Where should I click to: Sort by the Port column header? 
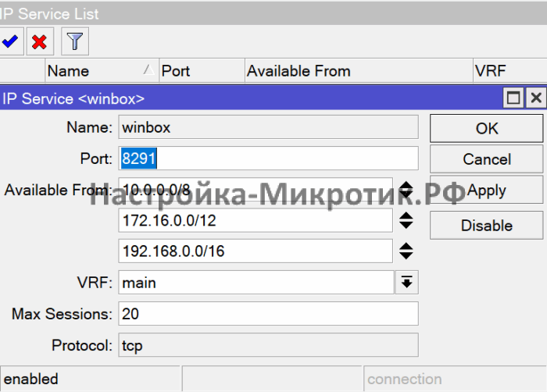click(x=202, y=71)
